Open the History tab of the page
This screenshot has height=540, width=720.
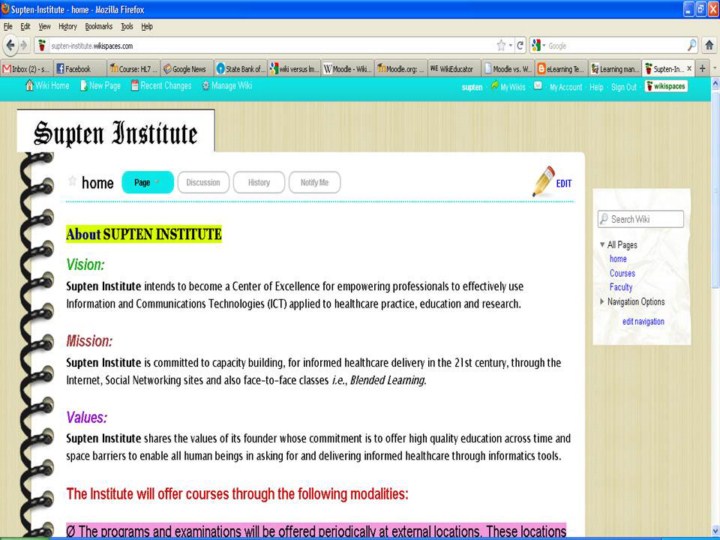(259, 182)
